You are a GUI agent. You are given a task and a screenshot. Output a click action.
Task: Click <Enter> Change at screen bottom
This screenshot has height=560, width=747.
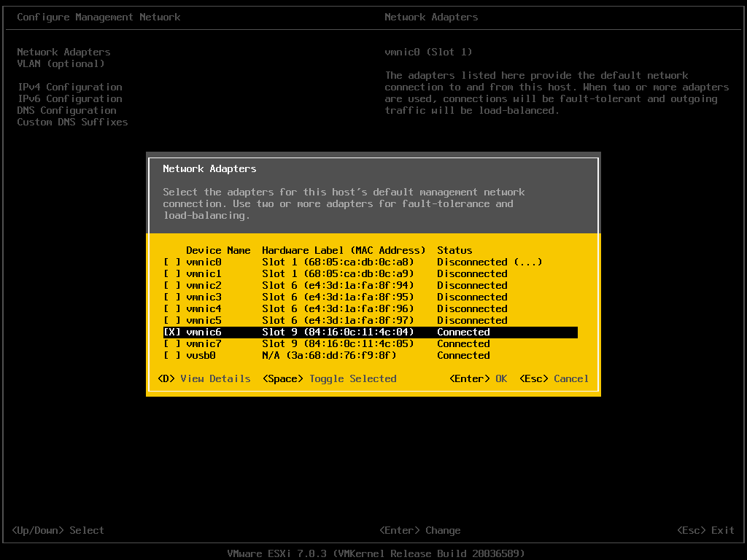420,531
